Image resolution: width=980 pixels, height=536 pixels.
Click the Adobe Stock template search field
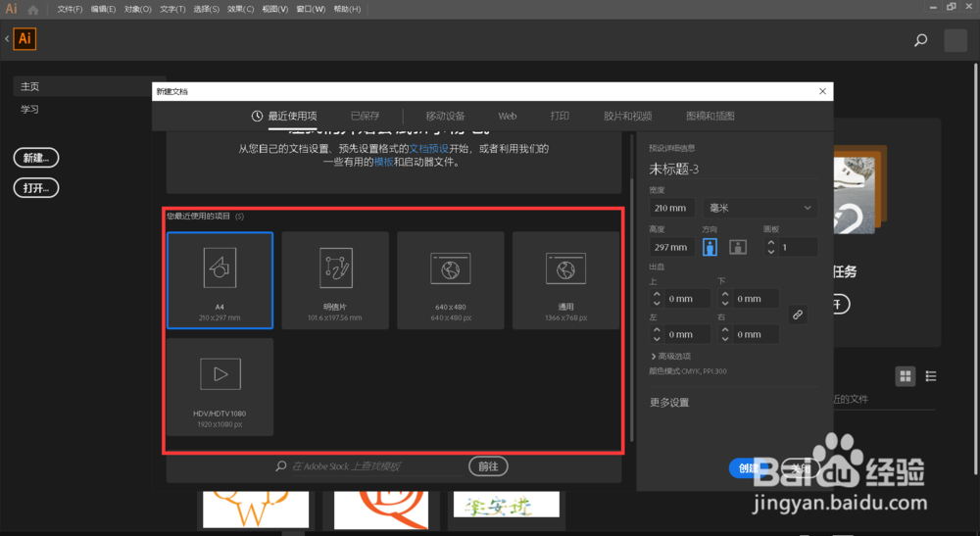coord(377,466)
